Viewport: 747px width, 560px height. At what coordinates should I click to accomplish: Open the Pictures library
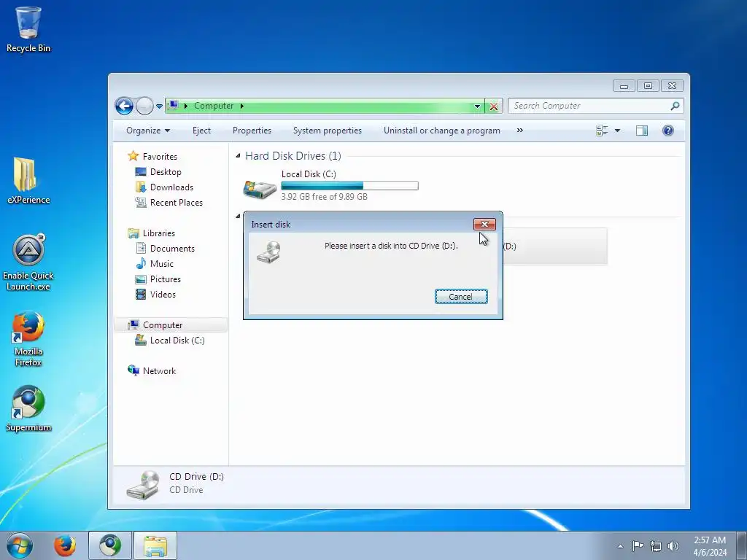click(166, 279)
